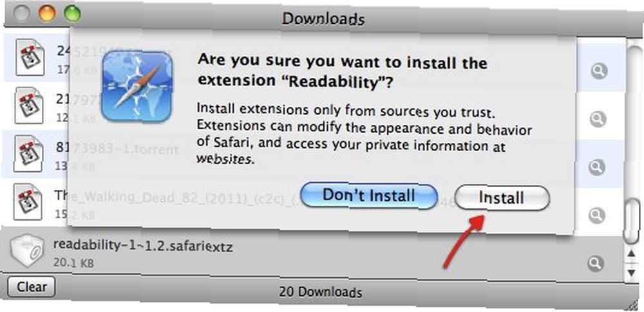Clear the downloads list
Image resolution: width=644 pixels, height=312 pixels.
[x=31, y=286]
